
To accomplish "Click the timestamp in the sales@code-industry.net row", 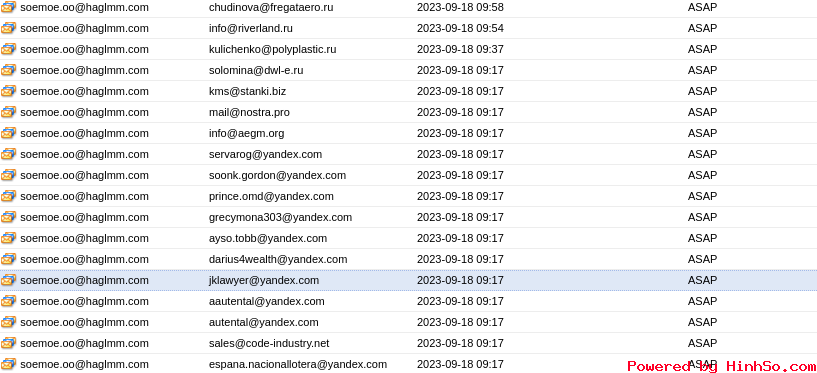I will pyautogui.click(x=460, y=343).
